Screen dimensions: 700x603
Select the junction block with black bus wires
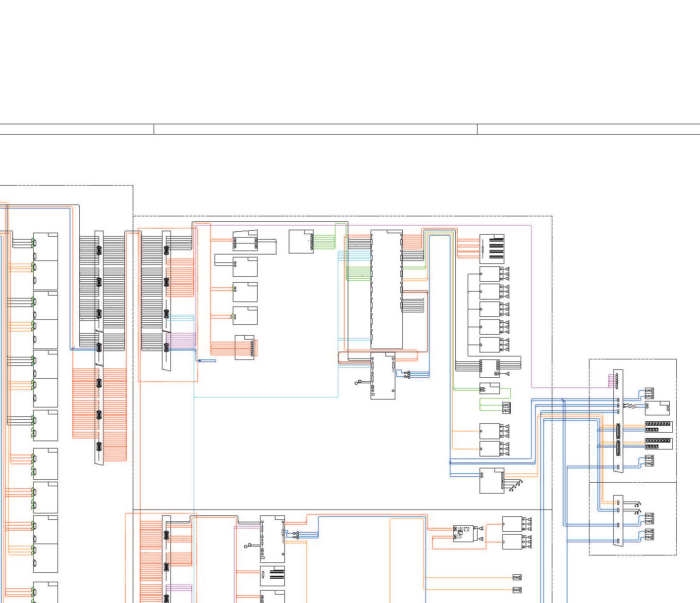point(489,368)
